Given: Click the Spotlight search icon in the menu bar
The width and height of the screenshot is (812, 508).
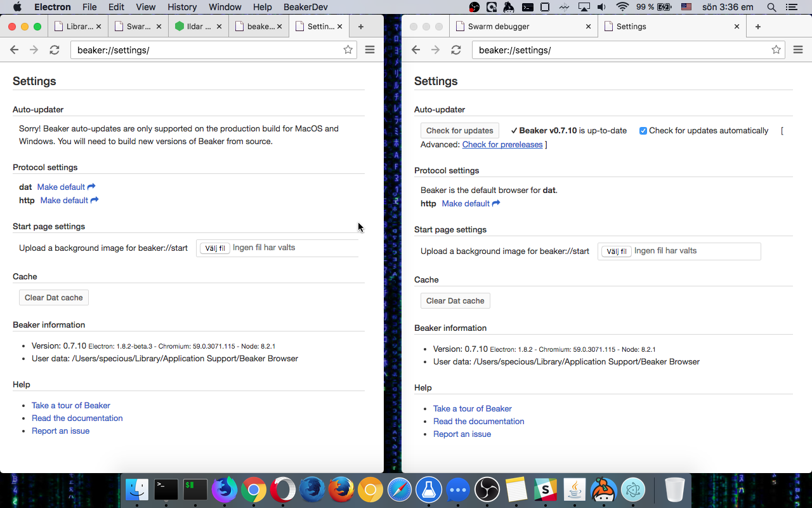Looking at the screenshot, I should [770, 7].
